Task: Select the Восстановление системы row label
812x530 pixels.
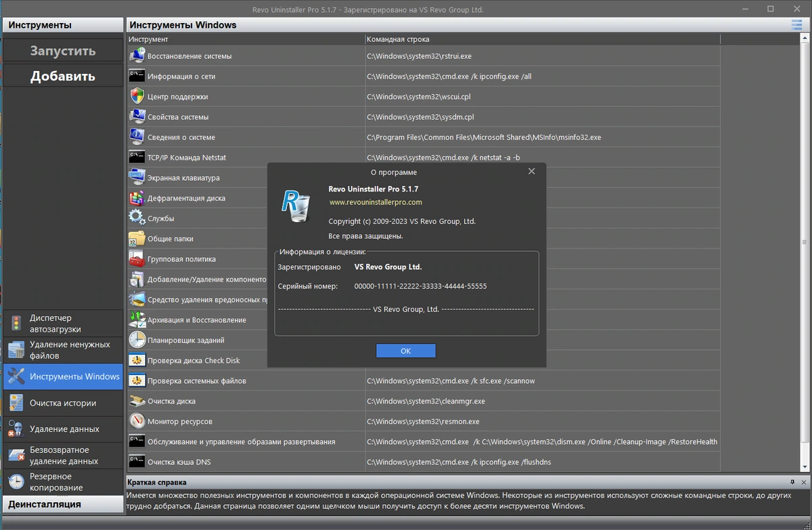Action: coord(189,56)
